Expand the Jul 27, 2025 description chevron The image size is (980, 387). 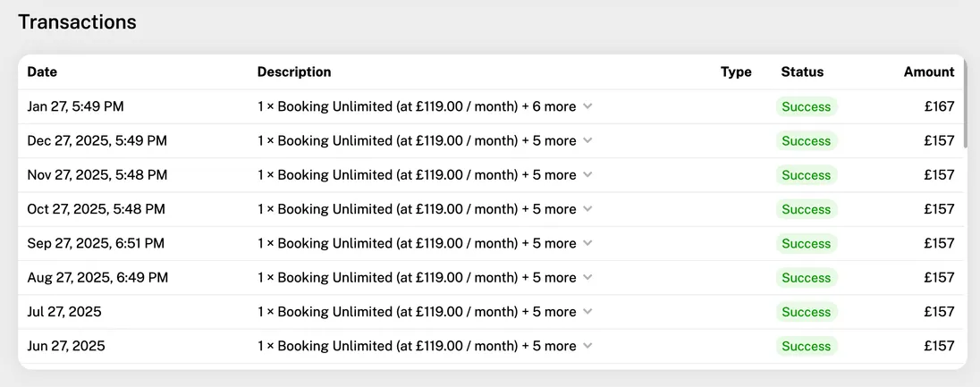(x=587, y=312)
